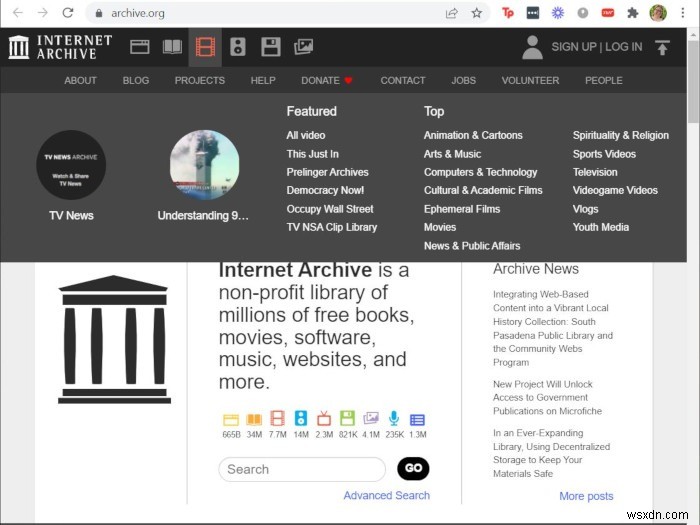Image resolution: width=700 pixels, height=525 pixels.
Task: Open the BLOG menu item
Action: (136, 80)
